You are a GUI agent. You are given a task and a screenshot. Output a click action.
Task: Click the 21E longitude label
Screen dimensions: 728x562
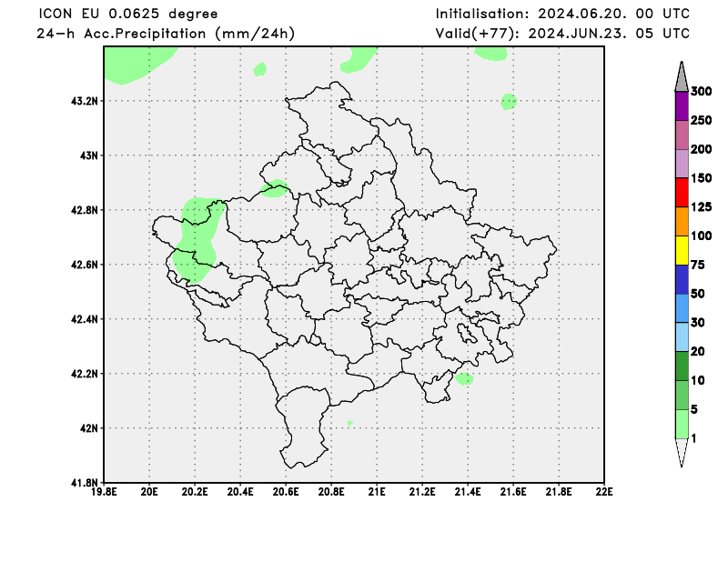[377, 491]
